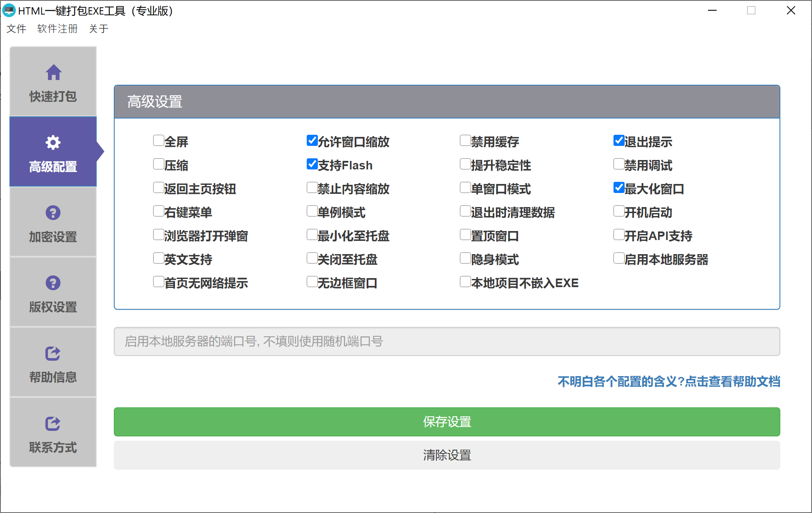The image size is (812, 513).
Task: Uncheck 最大化窗口 checkbox
Action: 619,187
